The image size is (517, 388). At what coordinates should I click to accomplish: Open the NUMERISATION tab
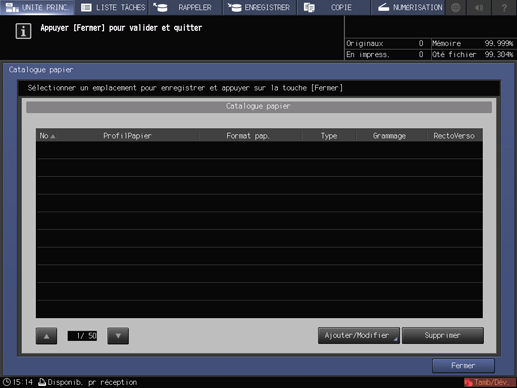(408, 7)
